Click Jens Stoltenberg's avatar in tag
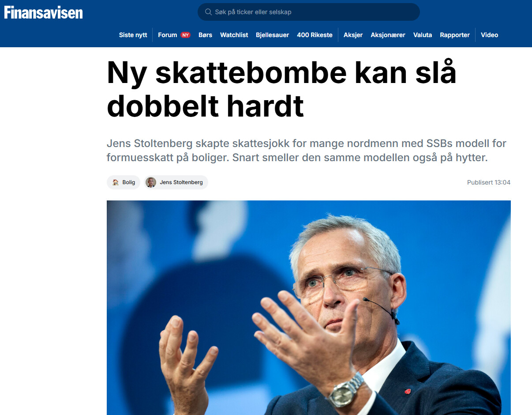 (x=151, y=182)
